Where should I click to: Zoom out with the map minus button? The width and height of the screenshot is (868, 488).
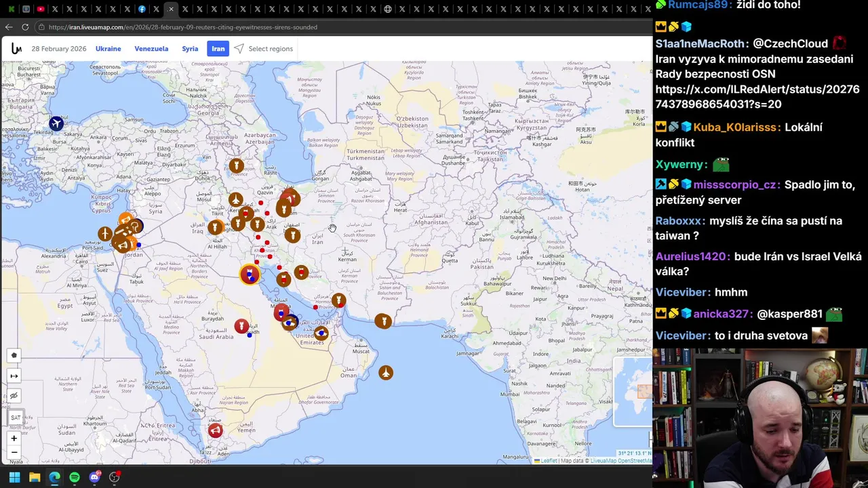14,452
